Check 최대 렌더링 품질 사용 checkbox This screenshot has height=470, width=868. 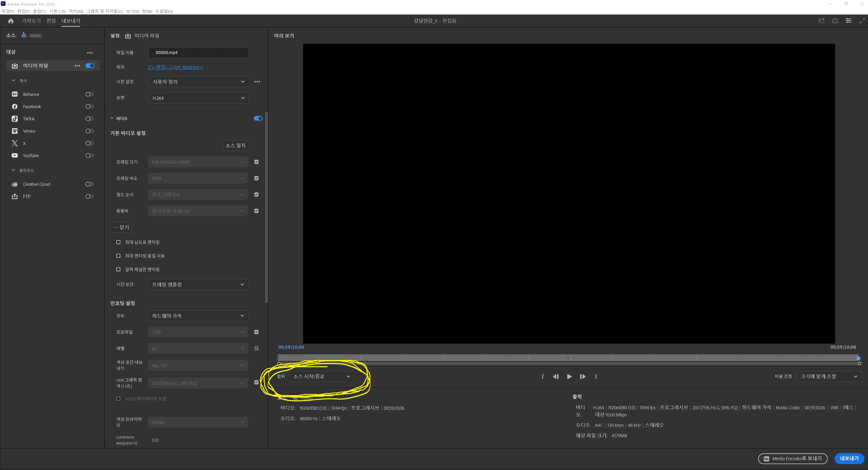pyautogui.click(x=118, y=256)
